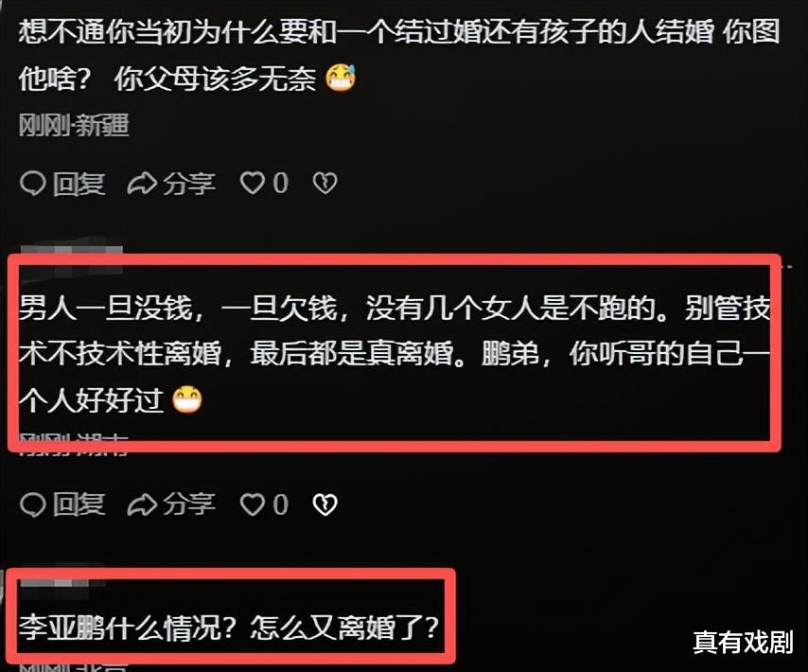The height and width of the screenshot is (672, 808).
Task: Click the 分享 label below the 鹏弟 comment
Action: pyautogui.click(x=189, y=504)
